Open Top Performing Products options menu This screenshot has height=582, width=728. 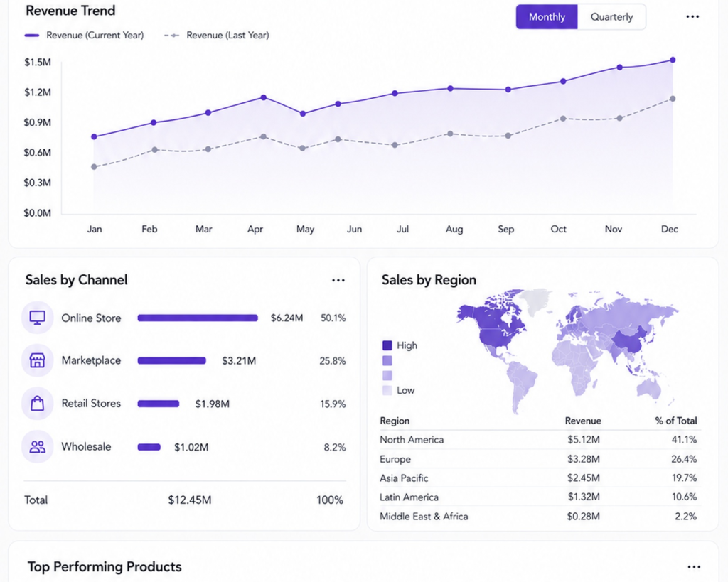click(x=694, y=566)
